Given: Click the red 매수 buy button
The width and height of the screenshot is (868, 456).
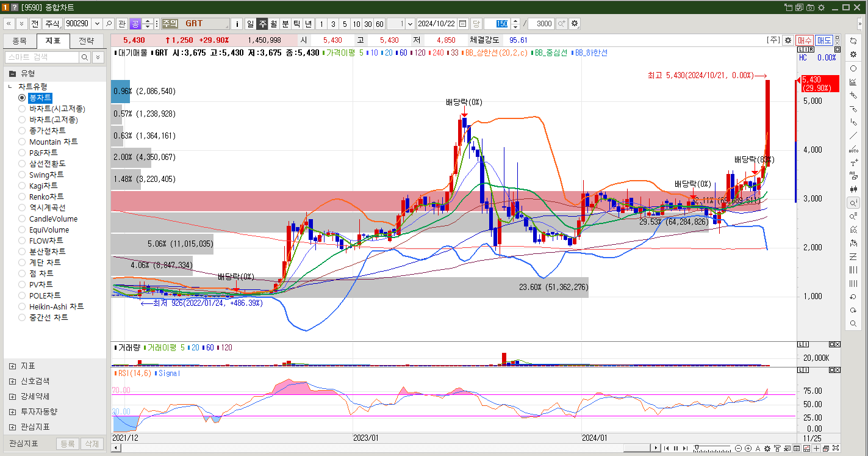Looking at the screenshot, I should [x=805, y=40].
